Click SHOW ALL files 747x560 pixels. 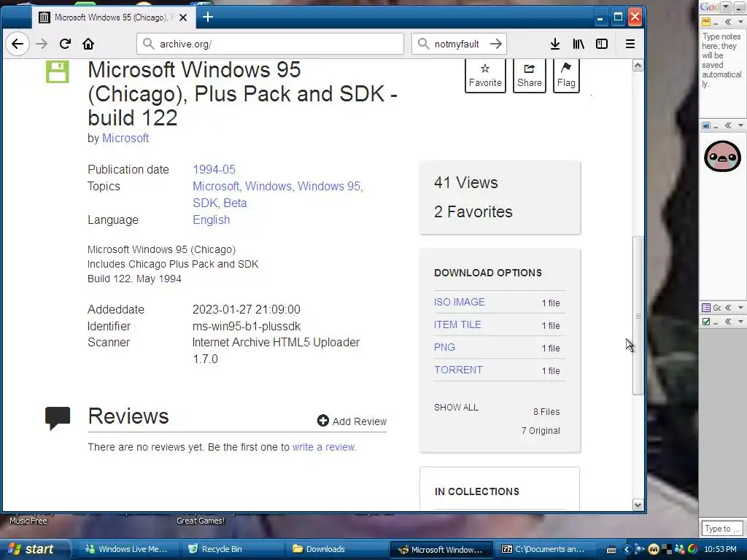[x=456, y=407]
